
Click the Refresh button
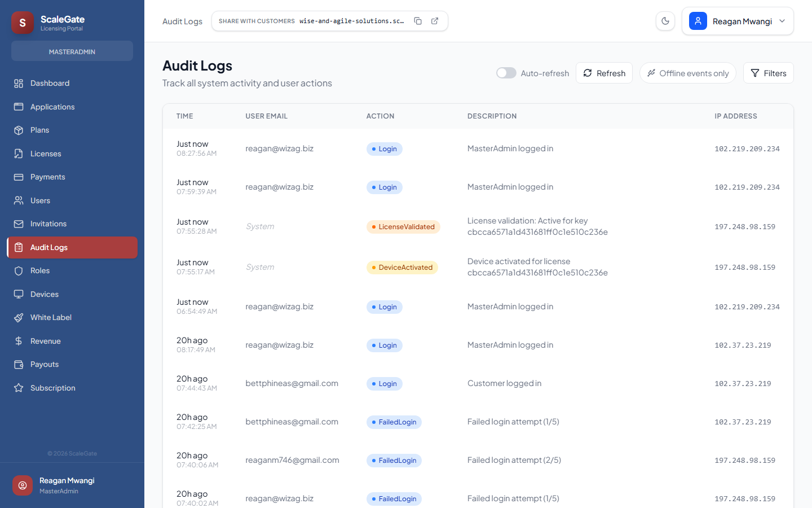tap(604, 73)
